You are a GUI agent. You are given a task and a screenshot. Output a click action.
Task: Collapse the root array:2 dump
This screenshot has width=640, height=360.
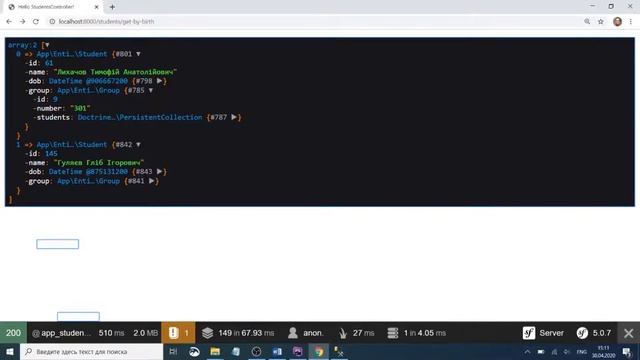pyautogui.click(x=47, y=45)
